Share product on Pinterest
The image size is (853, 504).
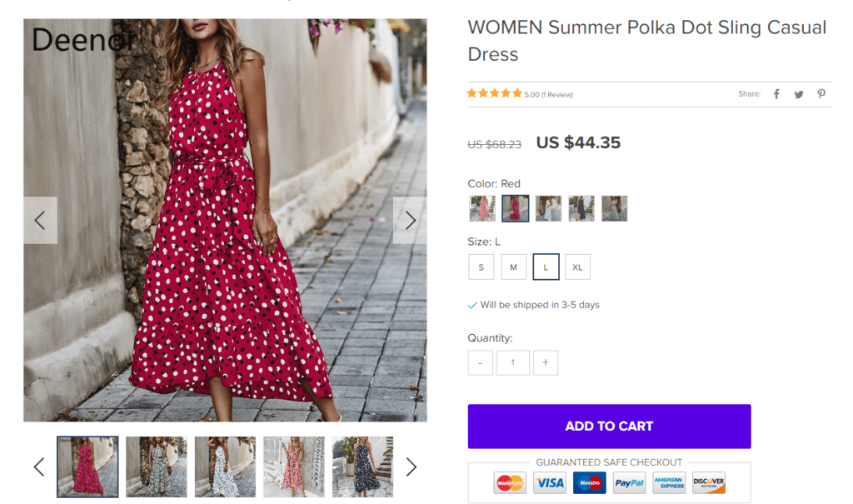tap(821, 94)
